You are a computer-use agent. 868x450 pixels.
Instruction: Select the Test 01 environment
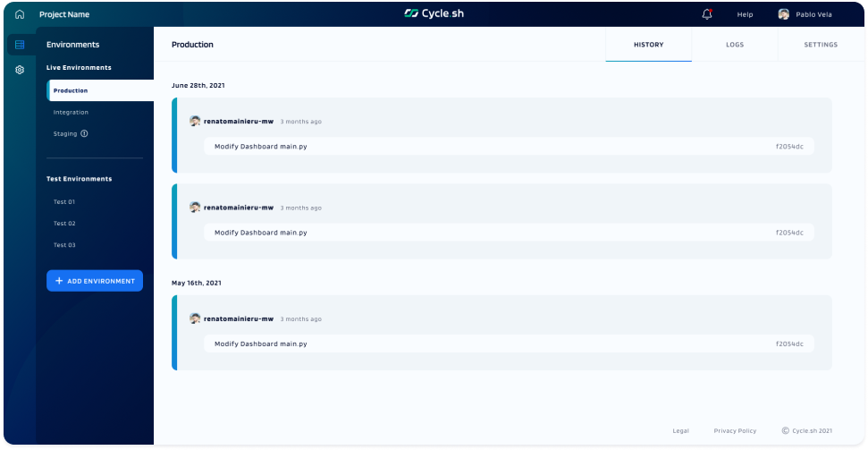pyautogui.click(x=64, y=201)
